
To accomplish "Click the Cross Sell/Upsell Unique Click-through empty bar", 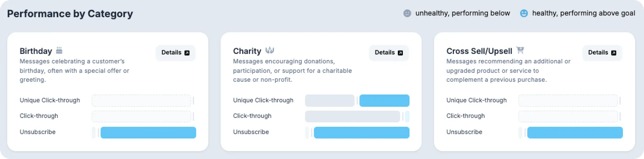I will [568, 101].
